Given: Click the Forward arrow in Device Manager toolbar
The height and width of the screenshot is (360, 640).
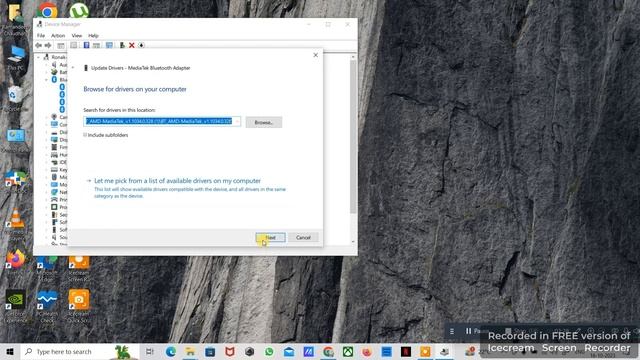Looking at the screenshot, I should [48, 45].
